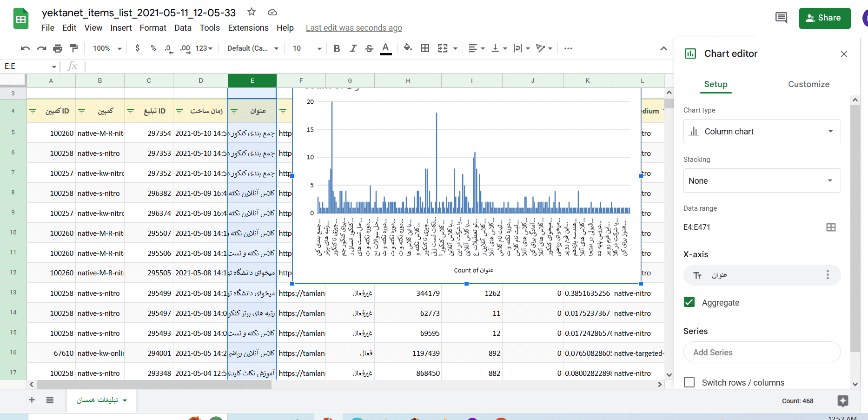Add a new sheet
This screenshot has height=420, width=868.
tap(32, 400)
